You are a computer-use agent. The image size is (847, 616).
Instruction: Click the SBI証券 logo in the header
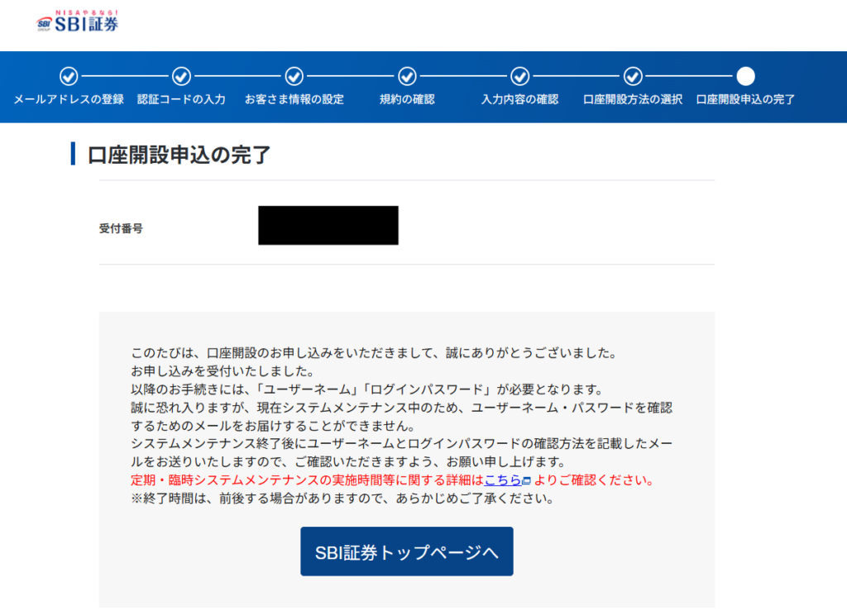click(x=78, y=22)
